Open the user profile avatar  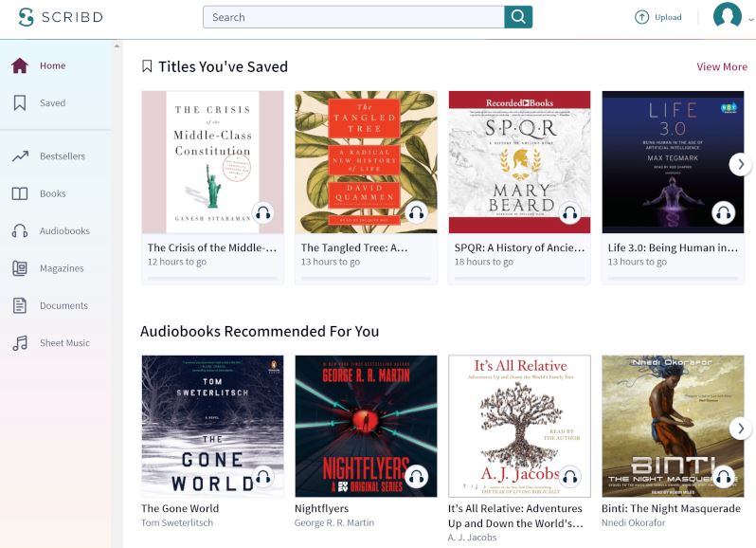[x=727, y=16]
